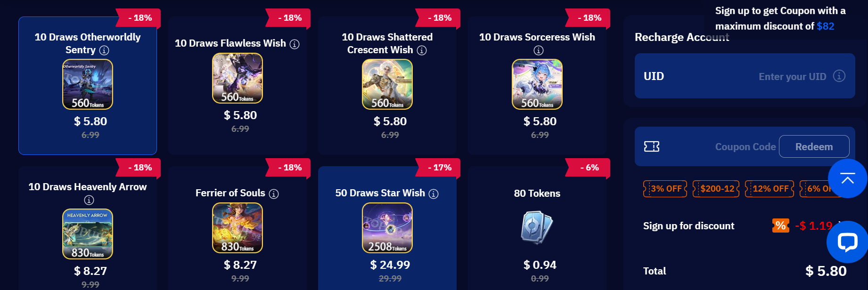Show info for 10 Draws Sorceress Wish
The width and height of the screenshot is (868, 290).
pyautogui.click(x=538, y=50)
